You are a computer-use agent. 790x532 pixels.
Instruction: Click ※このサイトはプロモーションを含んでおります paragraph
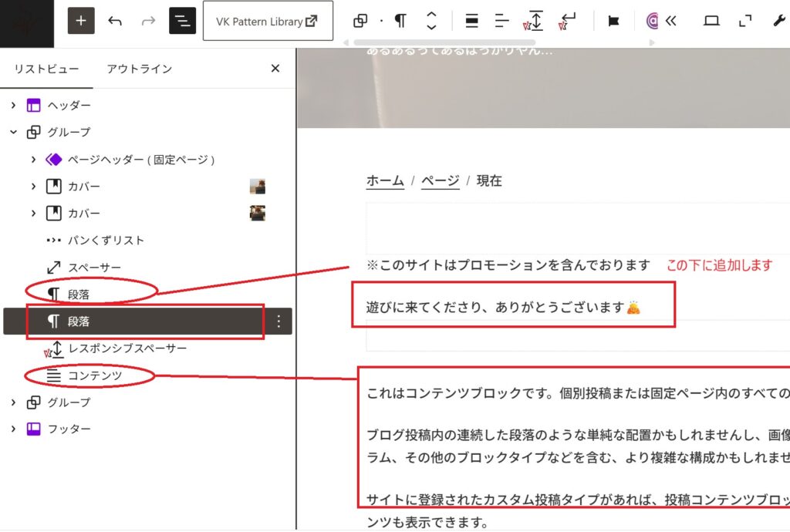point(508,264)
